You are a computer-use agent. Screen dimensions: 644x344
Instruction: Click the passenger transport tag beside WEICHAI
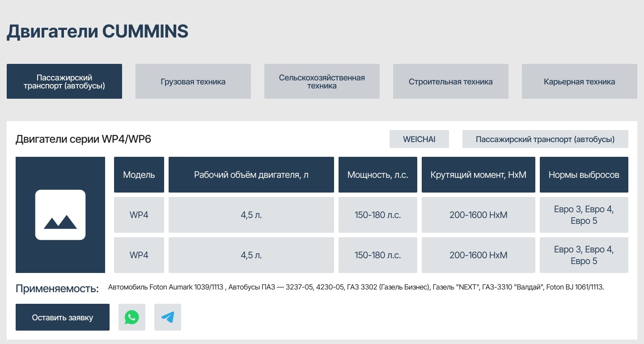545,139
